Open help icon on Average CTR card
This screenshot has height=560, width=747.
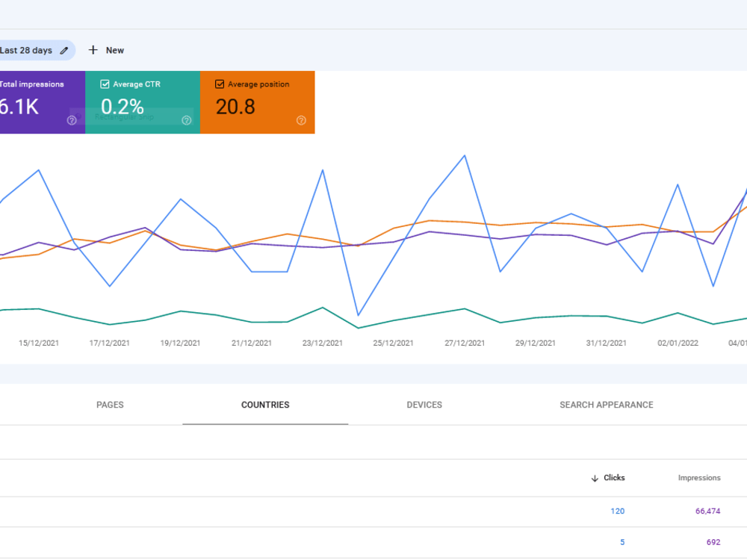pyautogui.click(x=187, y=120)
